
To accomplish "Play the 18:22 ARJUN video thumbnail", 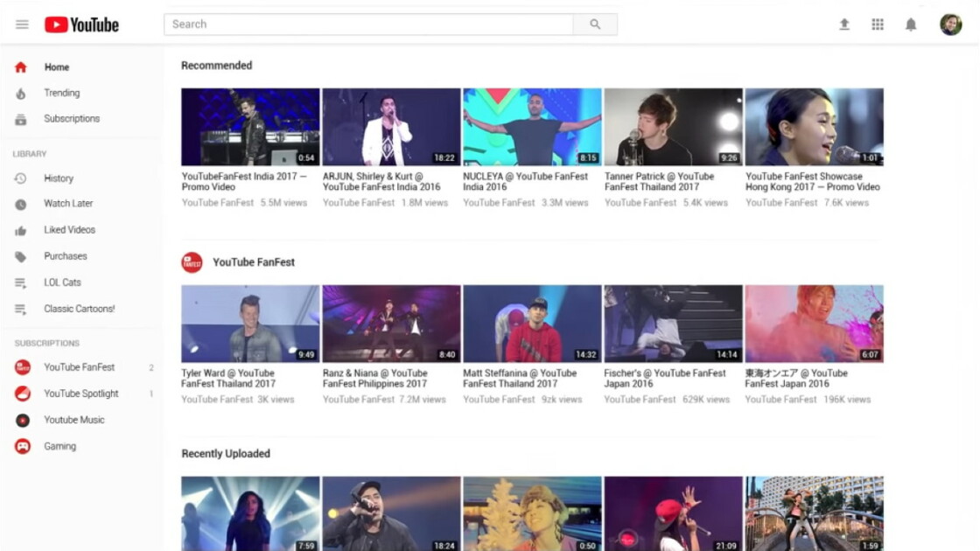I will [x=391, y=127].
